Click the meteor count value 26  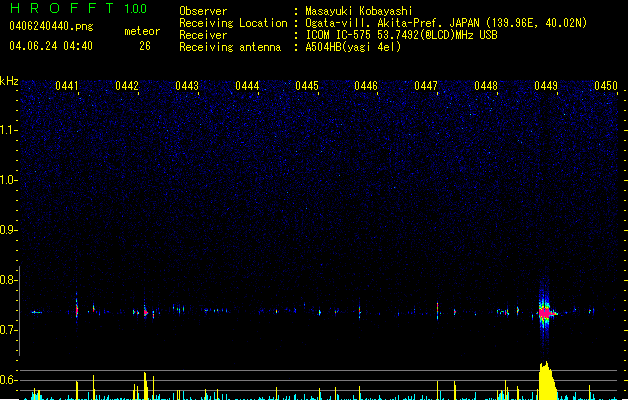pyautogui.click(x=145, y=46)
